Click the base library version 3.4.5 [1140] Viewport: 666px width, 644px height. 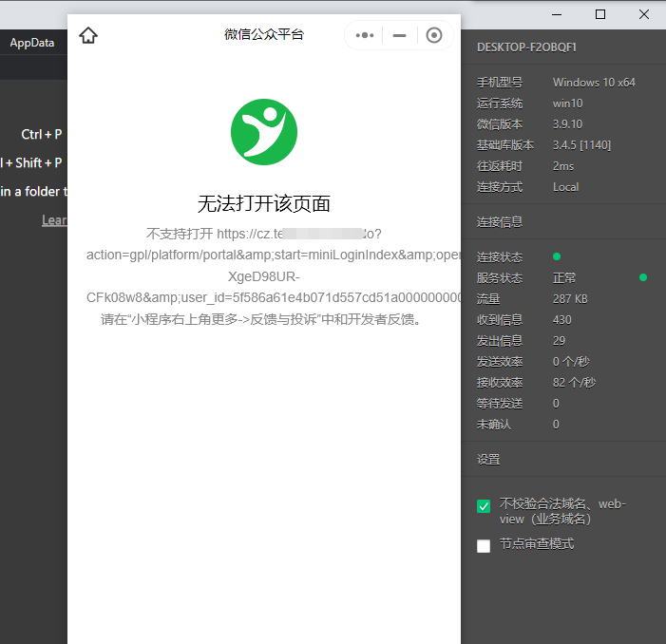(x=581, y=145)
